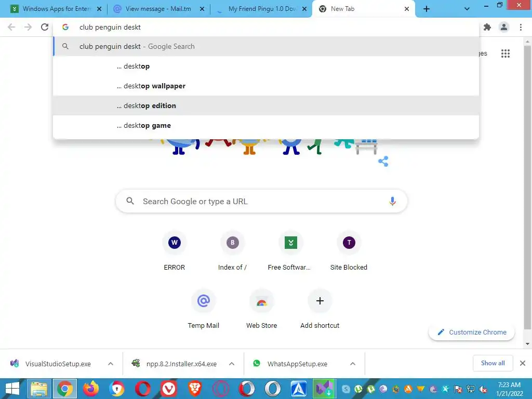This screenshot has height=399, width=532.
Task: Select the 'desktop' suggestion
Action: (266, 66)
